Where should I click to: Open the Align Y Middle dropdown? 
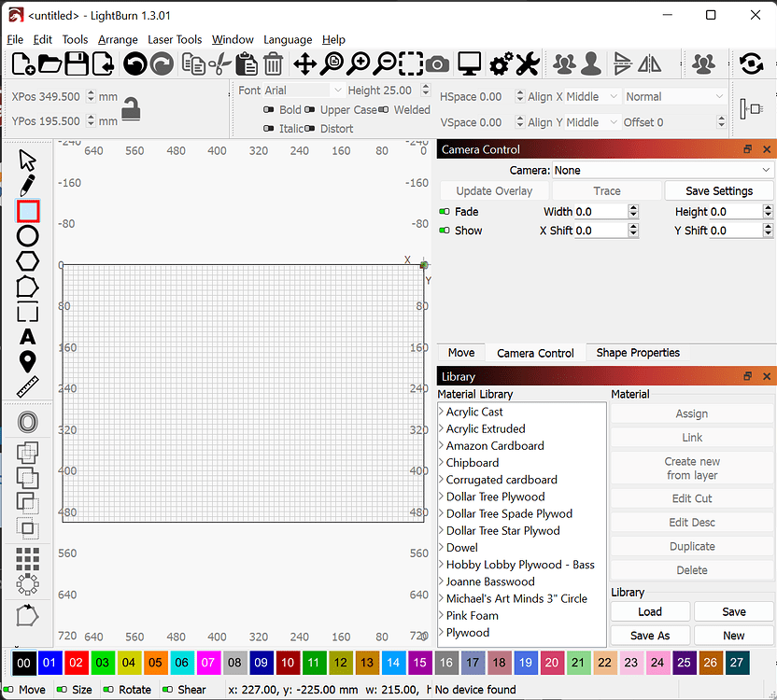pyautogui.click(x=592, y=122)
